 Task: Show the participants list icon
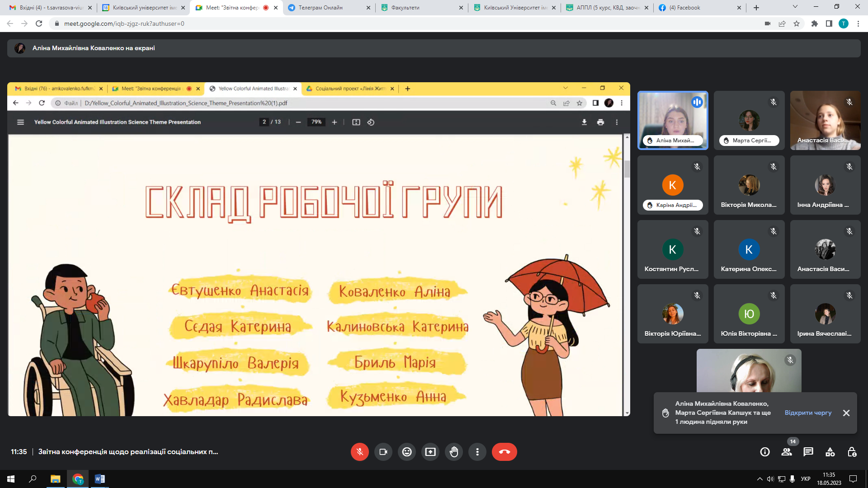787,452
